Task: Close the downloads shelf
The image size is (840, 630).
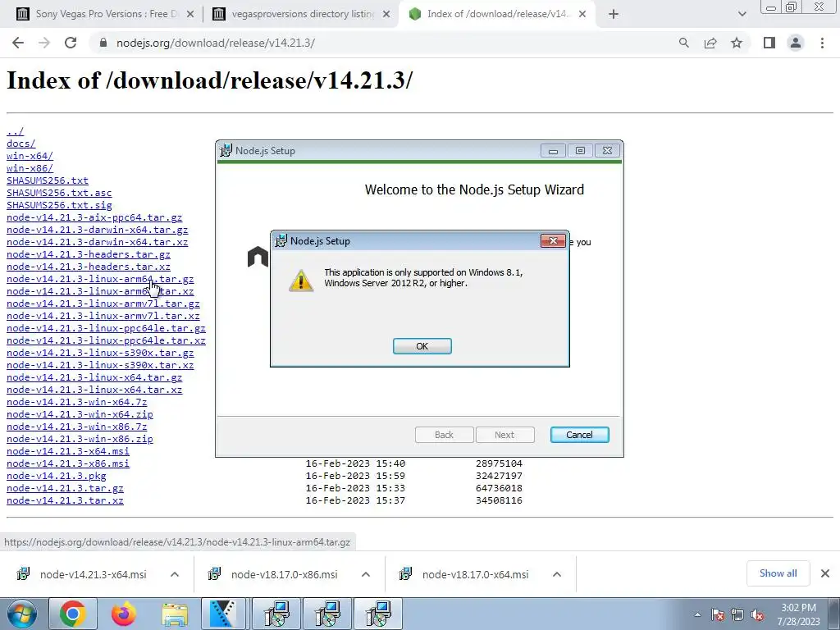Action: tap(825, 573)
